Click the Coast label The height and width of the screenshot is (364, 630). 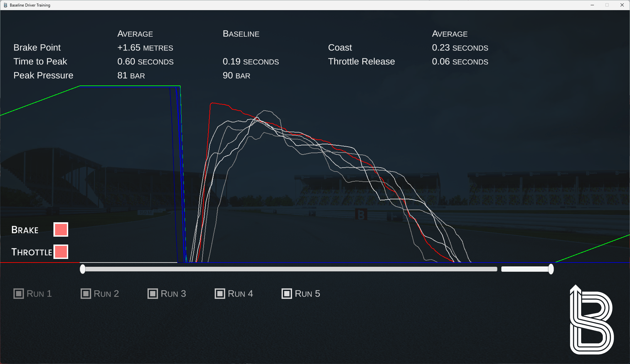(x=340, y=47)
